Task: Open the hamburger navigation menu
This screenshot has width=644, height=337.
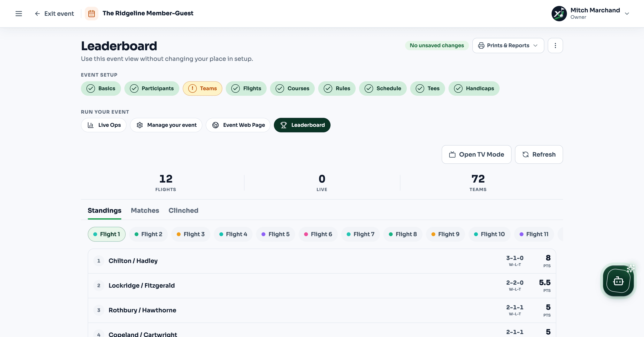Action: 19,13
